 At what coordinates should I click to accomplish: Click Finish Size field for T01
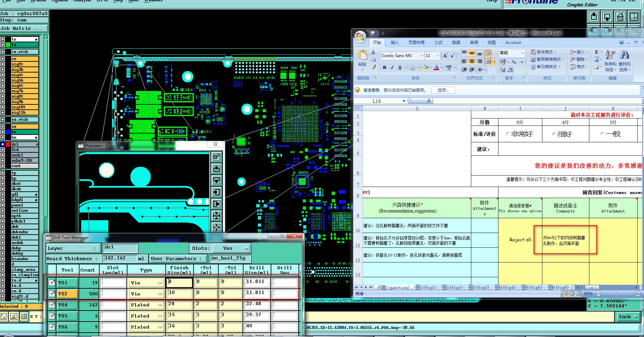(179, 283)
